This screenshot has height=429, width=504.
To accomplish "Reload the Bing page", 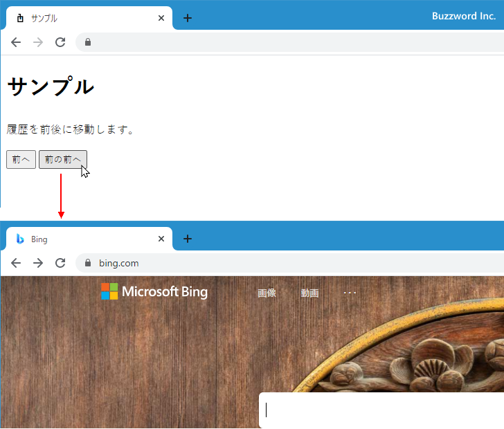I will click(60, 263).
